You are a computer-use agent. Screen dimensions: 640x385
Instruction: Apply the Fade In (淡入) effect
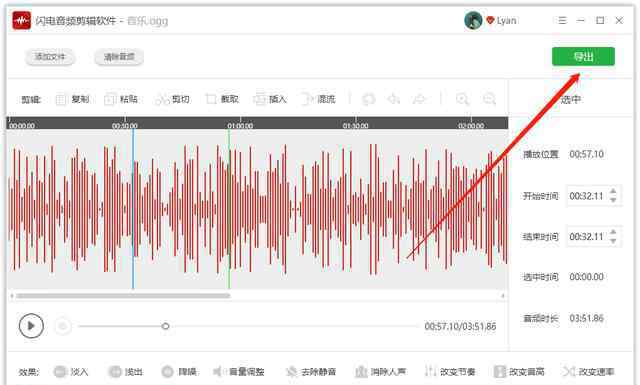pyautogui.click(x=71, y=372)
